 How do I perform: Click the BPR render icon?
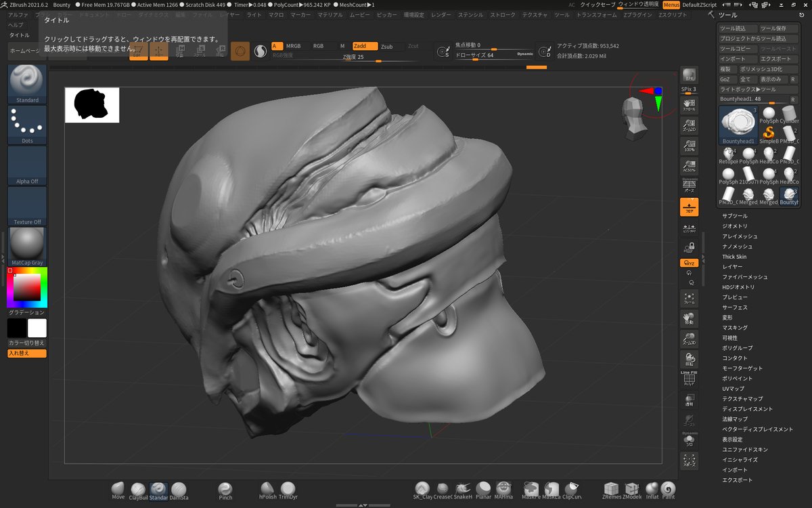(x=689, y=75)
